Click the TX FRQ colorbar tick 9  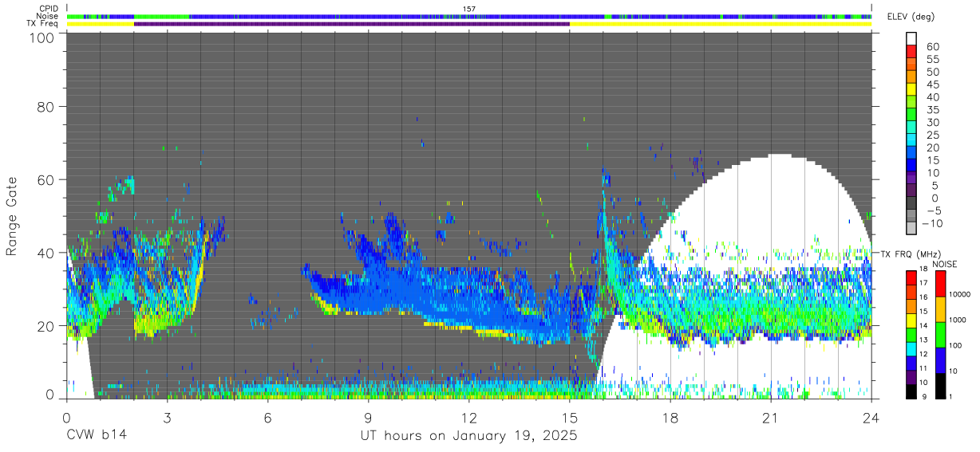(926, 397)
